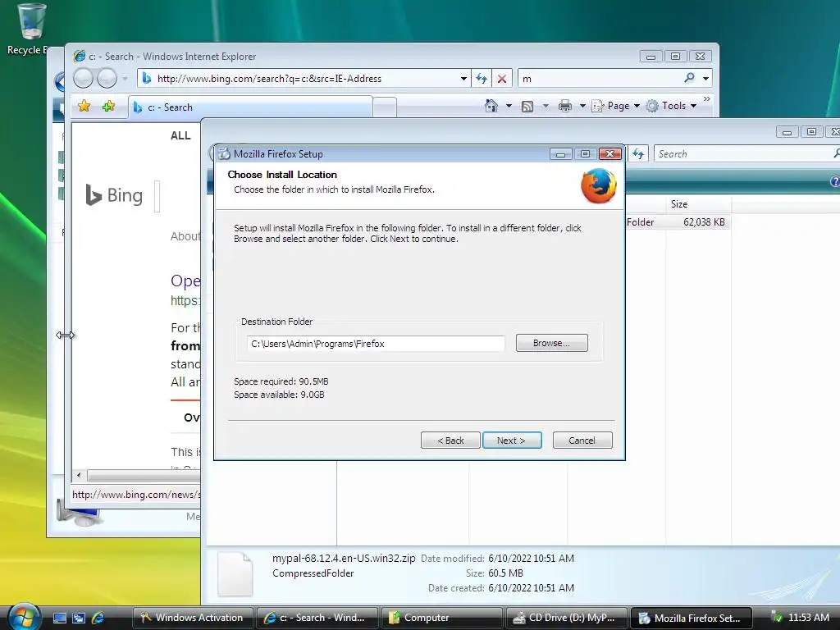The width and height of the screenshot is (840, 630).
Task: Click the Destination Folder path field
Action: (x=376, y=344)
